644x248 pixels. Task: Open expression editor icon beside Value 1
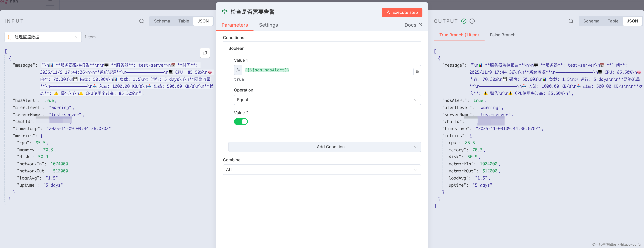coord(417,71)
